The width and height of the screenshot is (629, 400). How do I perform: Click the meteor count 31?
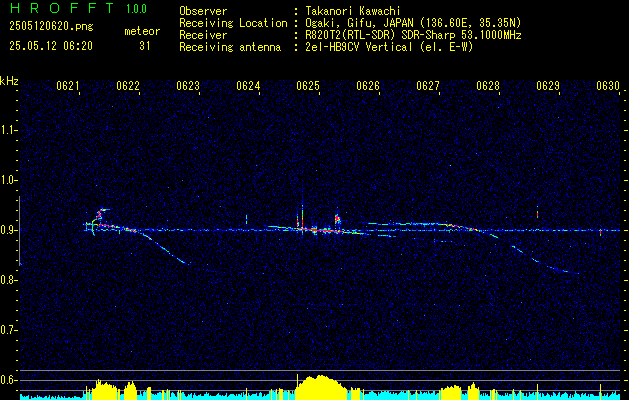coord(145,46)
